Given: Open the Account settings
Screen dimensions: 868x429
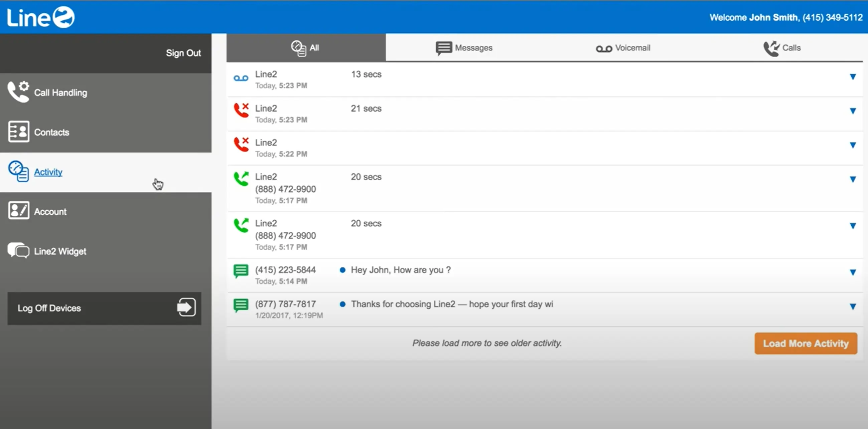Looking at the screenshot, I should click(50, 211).
